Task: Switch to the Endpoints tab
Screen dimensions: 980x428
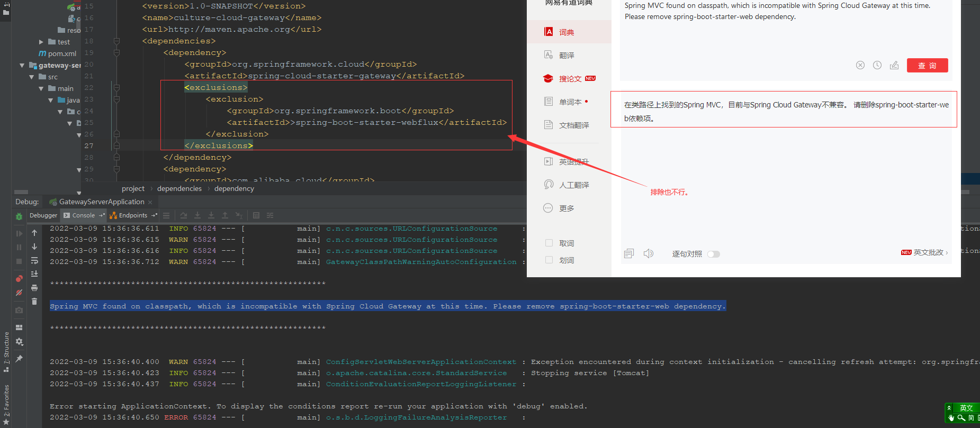Action: [133, 215]
